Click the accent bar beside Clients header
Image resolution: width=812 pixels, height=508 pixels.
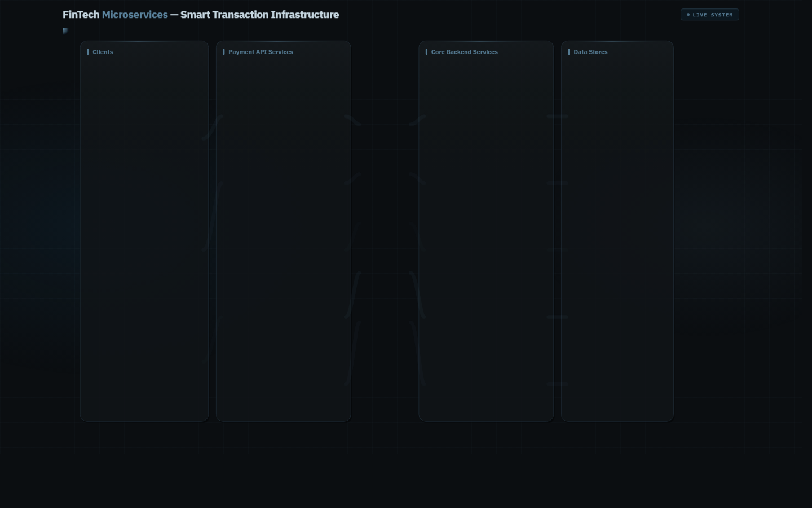click(x=87, y=52)
